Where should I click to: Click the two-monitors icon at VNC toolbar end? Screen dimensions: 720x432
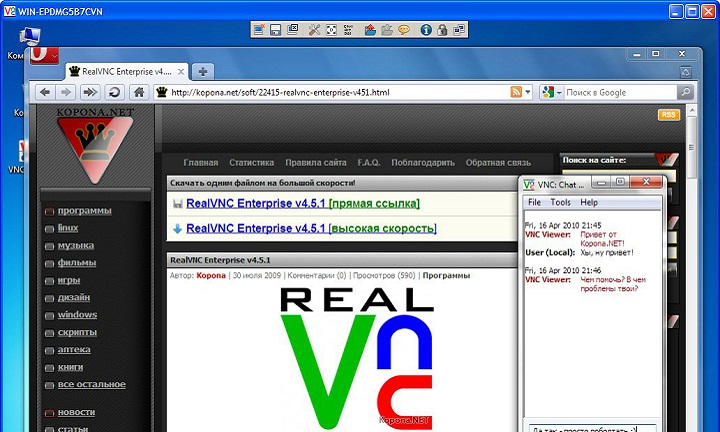[459, 30]
